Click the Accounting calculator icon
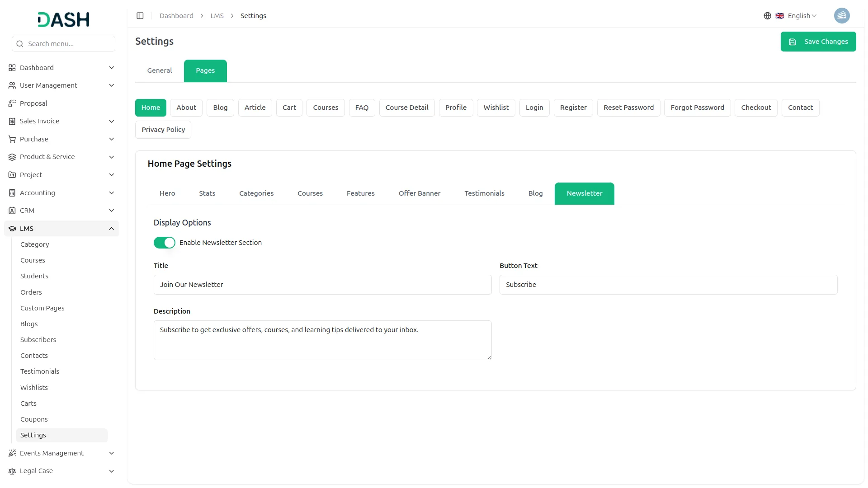The width and height of the screenshot is (868, 488). (12, 193)
